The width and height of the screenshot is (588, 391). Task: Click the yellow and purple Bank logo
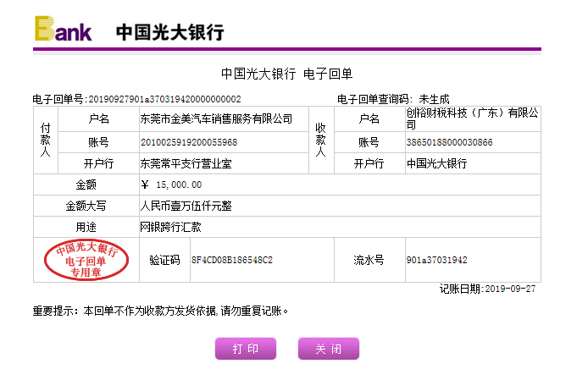(x=63, y=29)
